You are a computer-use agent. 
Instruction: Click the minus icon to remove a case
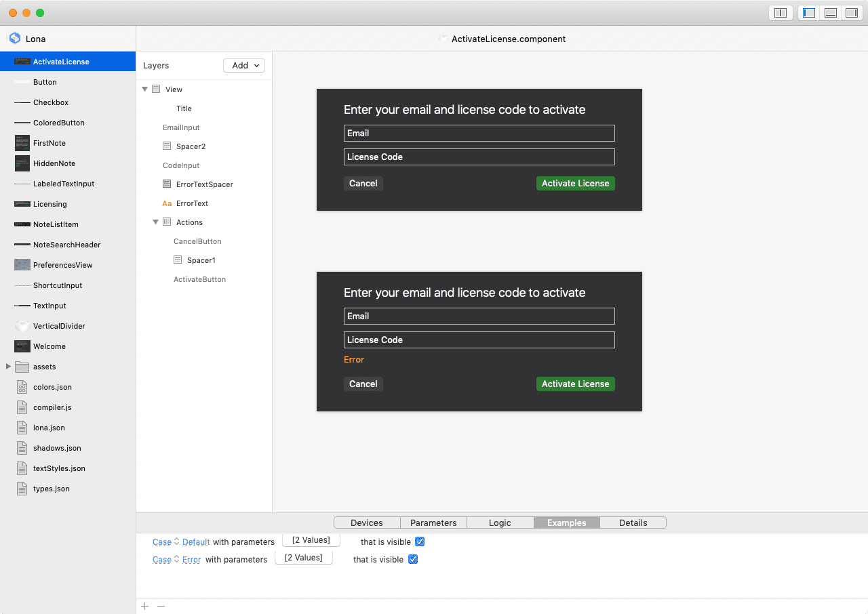pyautogui.click(x=161, y=606)
